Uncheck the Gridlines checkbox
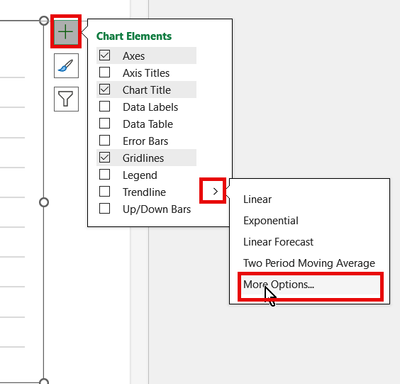Viewport: 400px width, 384px height. (105, 157)
